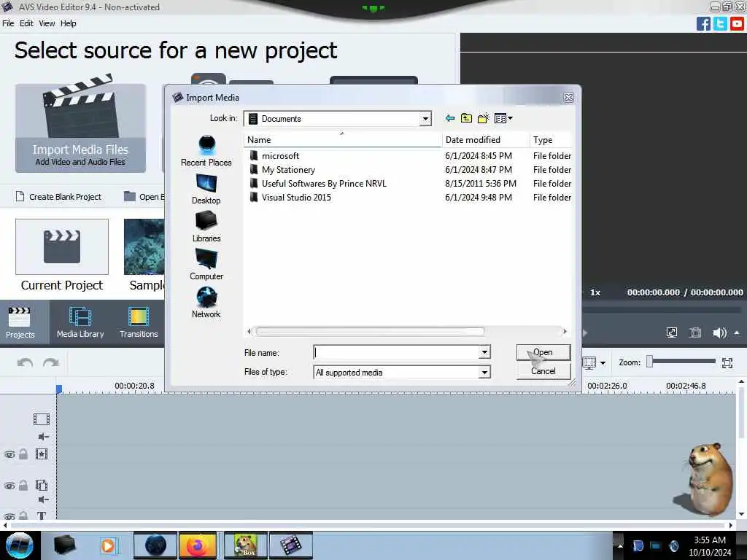Go back using the dialog's back arrow

[449, 118]
